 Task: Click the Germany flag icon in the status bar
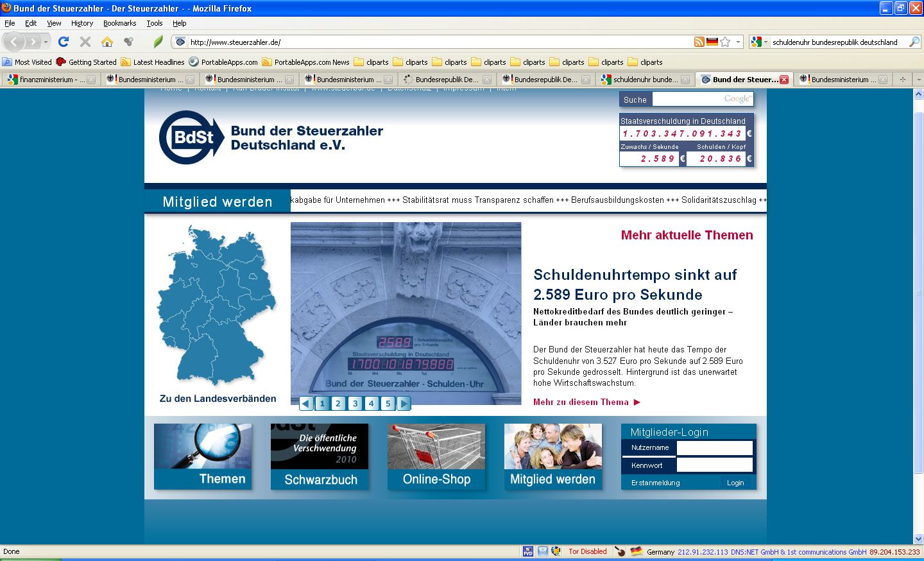[x=636, y=551]
